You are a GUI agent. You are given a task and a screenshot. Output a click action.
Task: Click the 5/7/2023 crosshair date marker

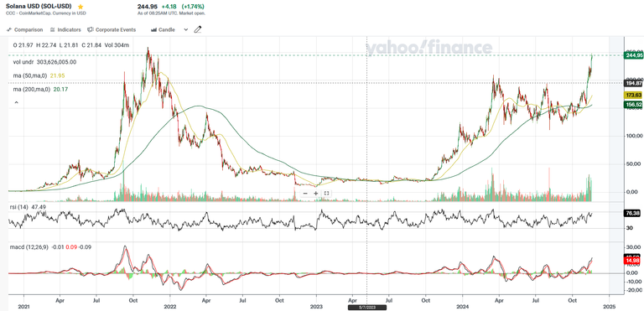click(x=366, y=308)
